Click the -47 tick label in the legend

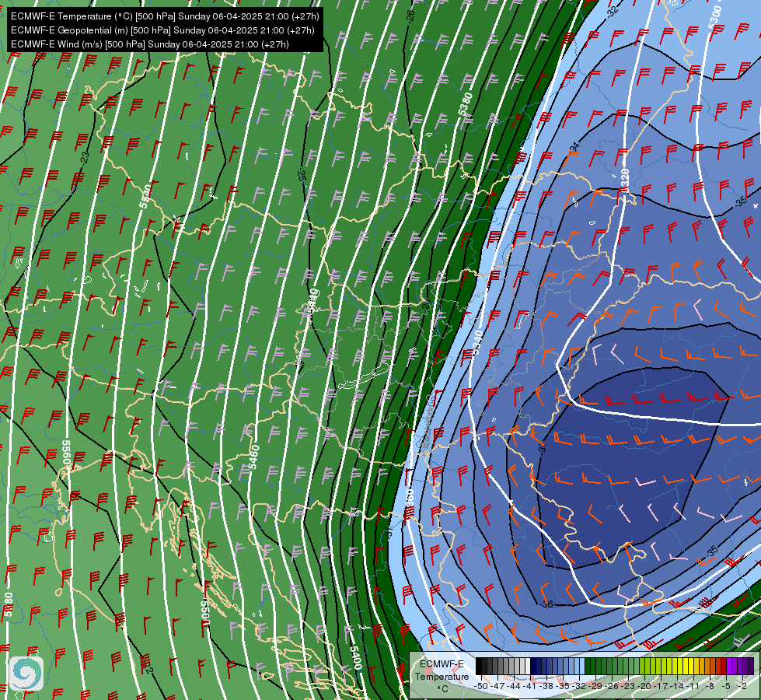[498, 686]
